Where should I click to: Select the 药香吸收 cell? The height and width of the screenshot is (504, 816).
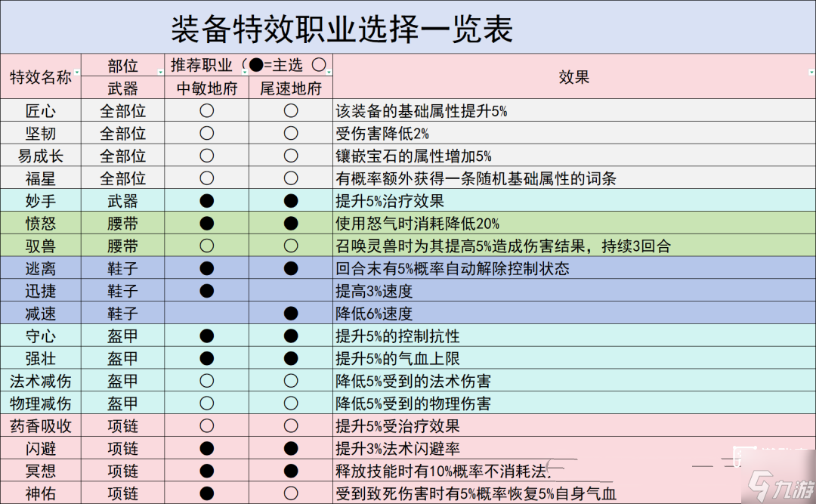(41, 426)
